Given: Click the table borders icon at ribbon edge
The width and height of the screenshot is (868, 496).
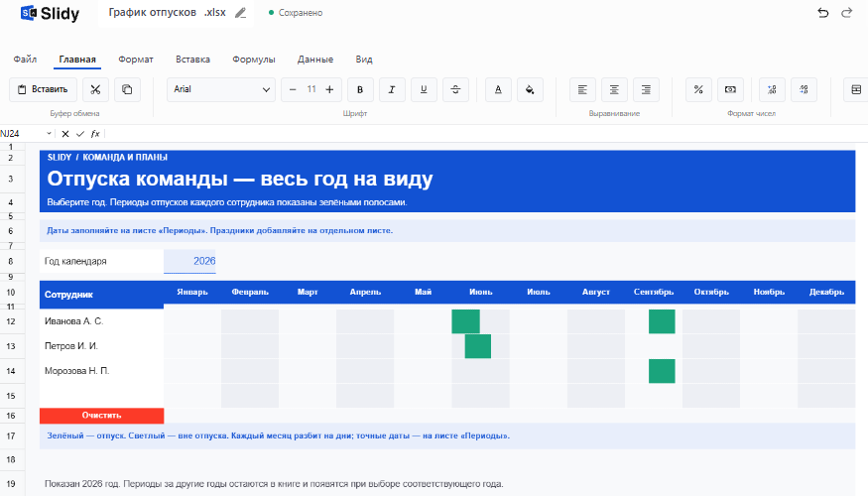Looking at the screenshot, I should (856, 89).
